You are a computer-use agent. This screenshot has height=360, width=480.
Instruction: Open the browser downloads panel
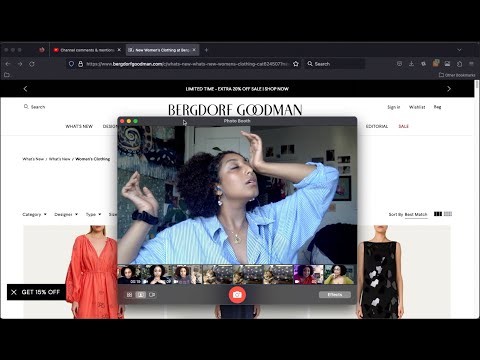click(x=411, y=64)
